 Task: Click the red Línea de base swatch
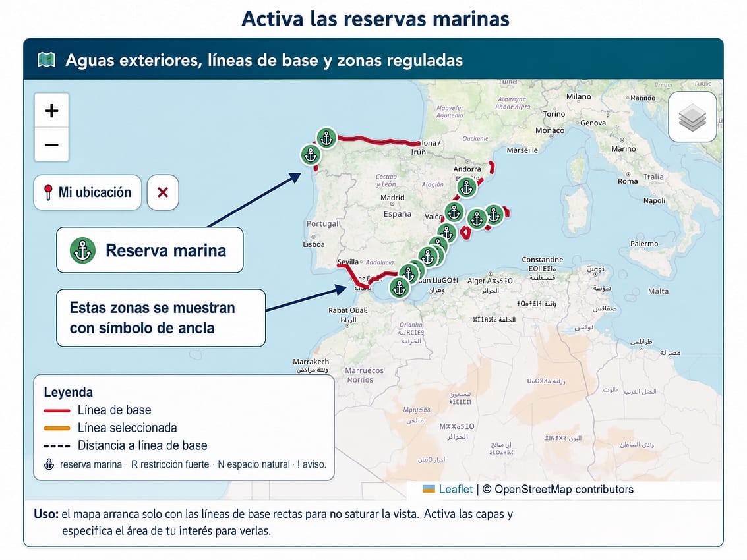coord(57,410)
